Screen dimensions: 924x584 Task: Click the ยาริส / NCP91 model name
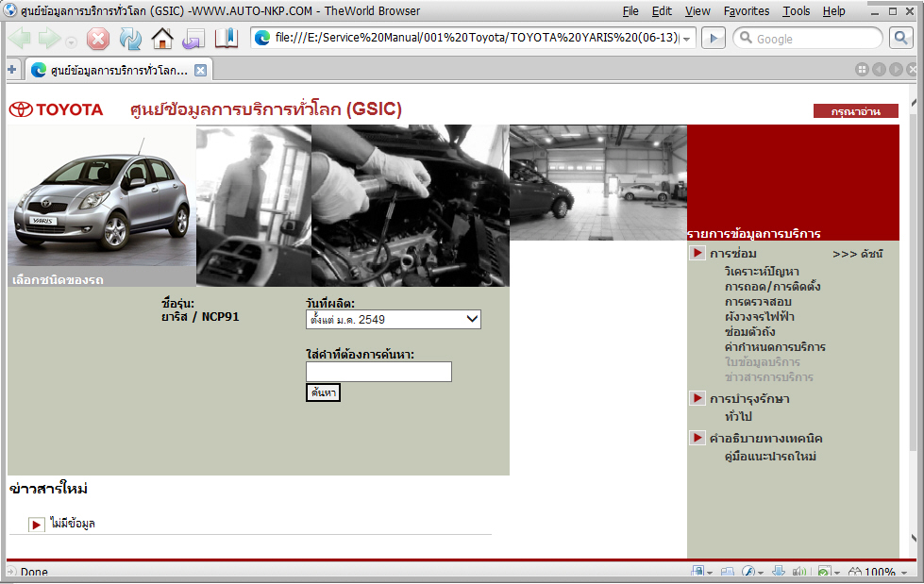coord(200,316)
